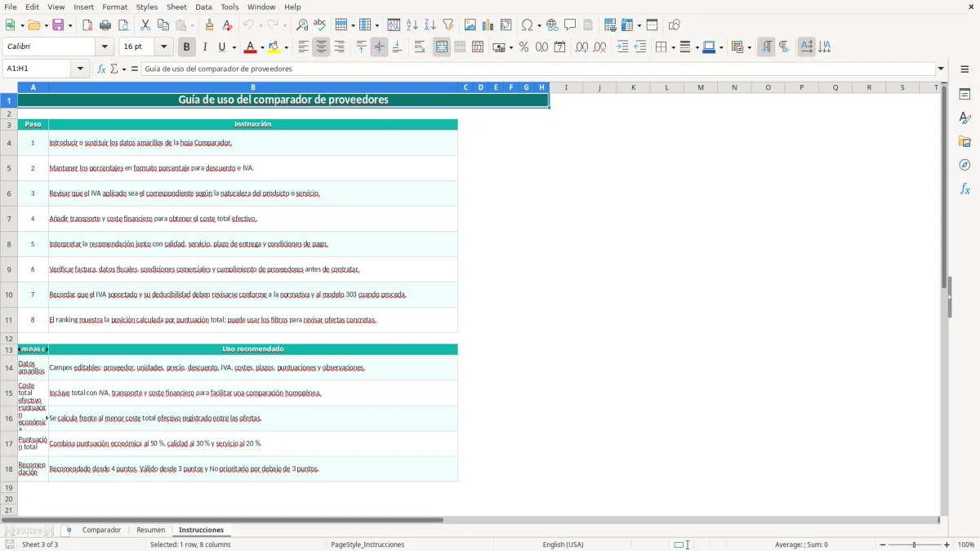Screen dimensions: 980x551
Task: Open Freeze Rows and Columns icon
Action: tap(626, 25)
